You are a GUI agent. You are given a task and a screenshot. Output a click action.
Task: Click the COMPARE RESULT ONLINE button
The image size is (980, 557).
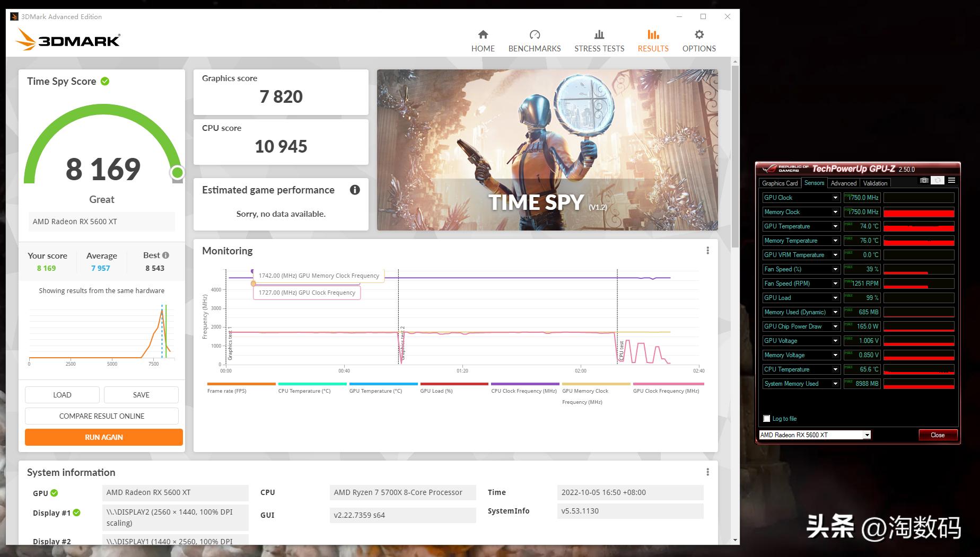102,416
